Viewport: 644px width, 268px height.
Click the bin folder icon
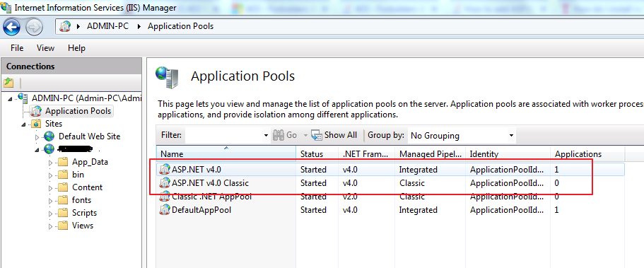[62, 175]
